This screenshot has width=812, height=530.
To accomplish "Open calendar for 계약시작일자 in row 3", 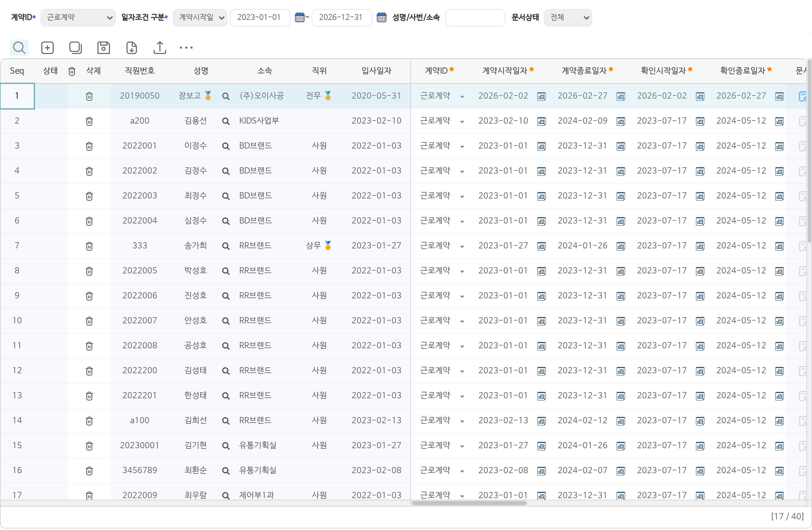I will (x=542, y=146).
